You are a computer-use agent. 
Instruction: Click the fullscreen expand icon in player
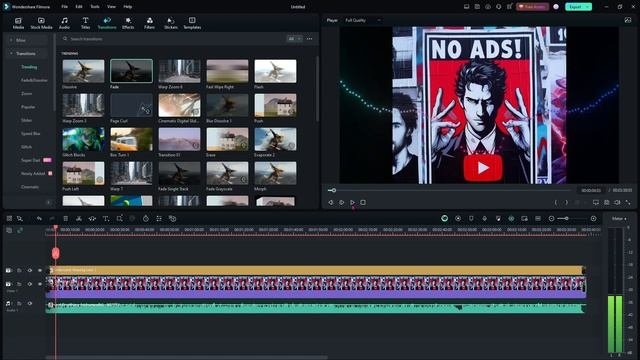coord(628,202)
